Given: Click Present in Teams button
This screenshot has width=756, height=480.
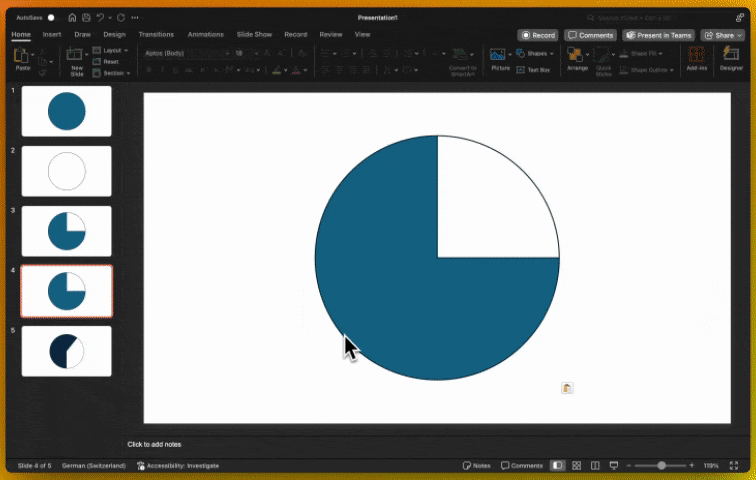Looking at the screenshot, I should tap(658, 35).
